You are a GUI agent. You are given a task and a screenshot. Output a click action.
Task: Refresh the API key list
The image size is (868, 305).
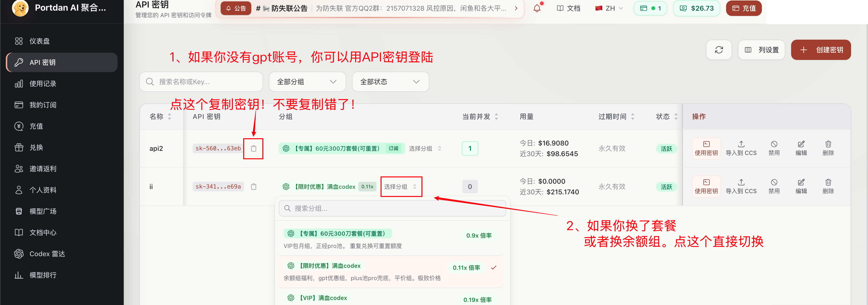pos(719,50)
